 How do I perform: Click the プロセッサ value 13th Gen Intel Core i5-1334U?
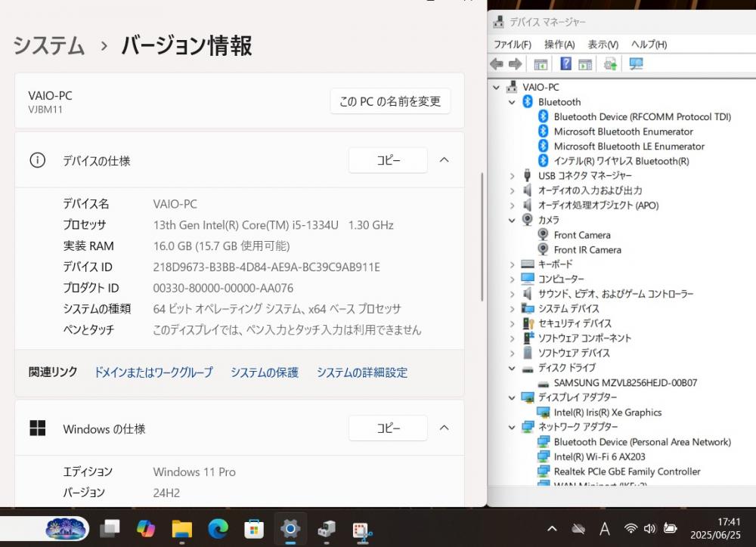[x=274, y=225]
